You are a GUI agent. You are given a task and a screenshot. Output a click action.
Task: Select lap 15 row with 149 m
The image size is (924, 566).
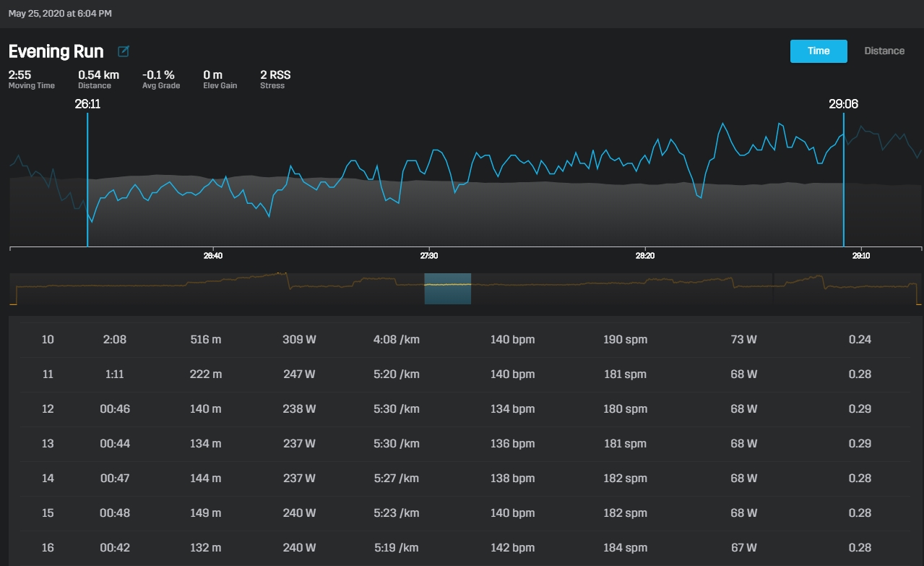462,513
